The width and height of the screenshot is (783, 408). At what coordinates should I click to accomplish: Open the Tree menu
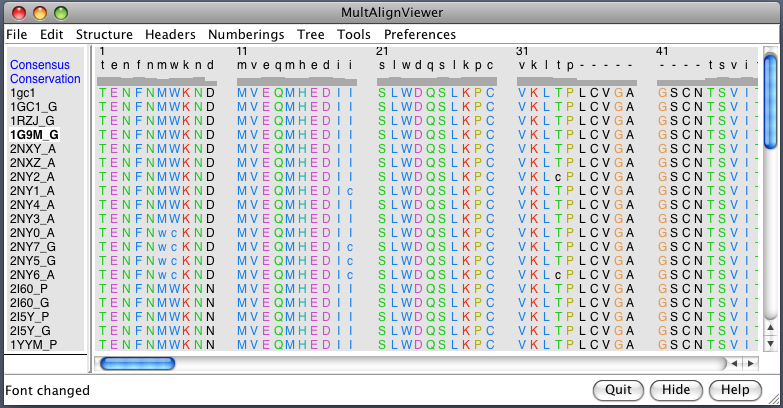(311, 34)
